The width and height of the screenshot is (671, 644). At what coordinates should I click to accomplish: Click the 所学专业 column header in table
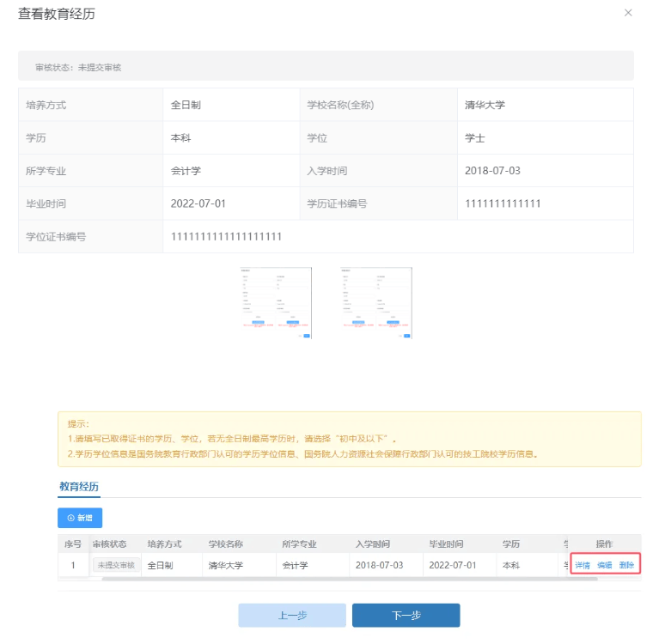pyautogui.click(x=299, y=544)
